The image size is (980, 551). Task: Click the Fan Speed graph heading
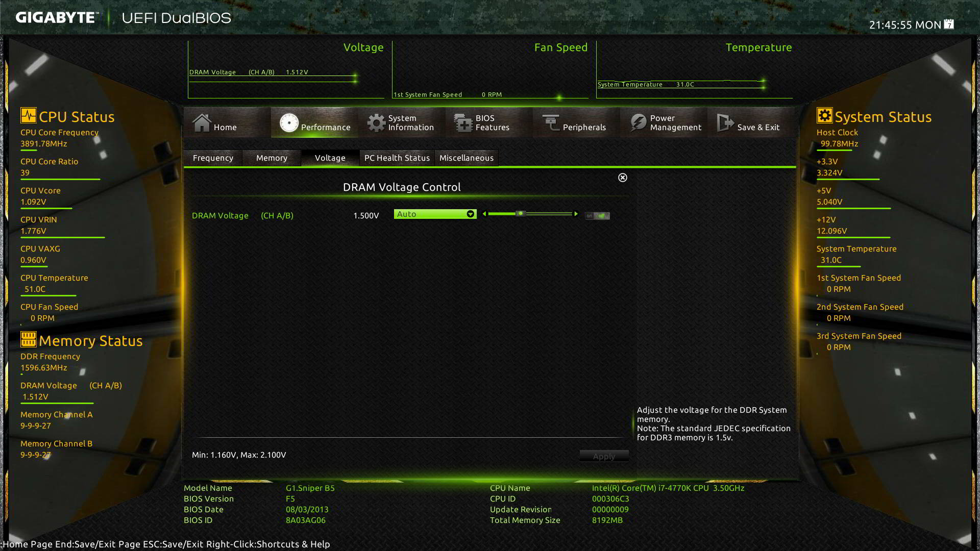[x=561, y=47]
